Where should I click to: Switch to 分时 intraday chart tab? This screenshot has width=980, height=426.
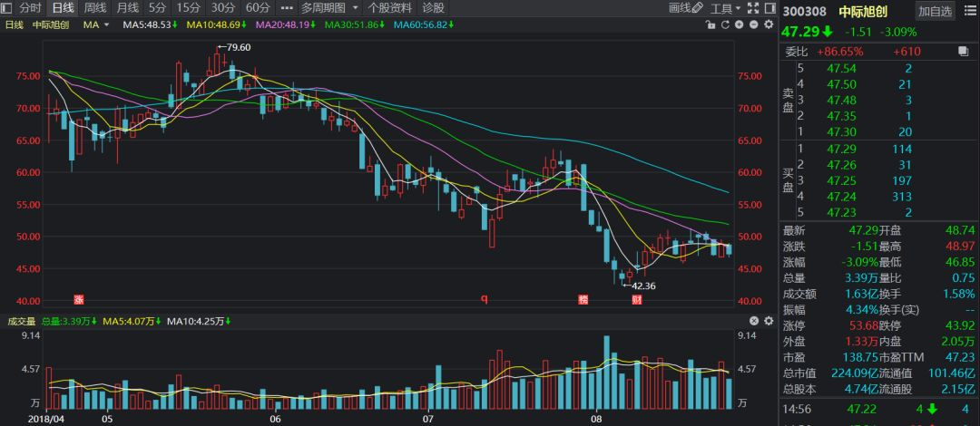pyautogui.click(x=31, y=8)
